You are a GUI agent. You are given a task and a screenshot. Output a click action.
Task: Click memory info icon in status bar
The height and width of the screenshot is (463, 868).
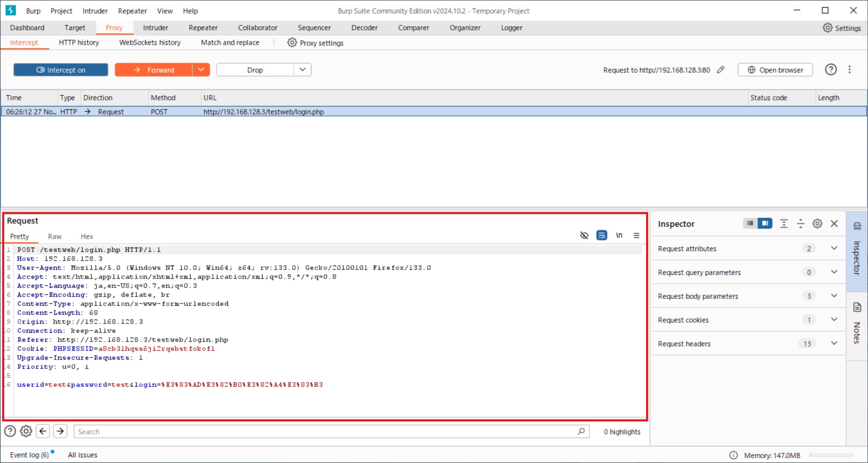[733, 455]
